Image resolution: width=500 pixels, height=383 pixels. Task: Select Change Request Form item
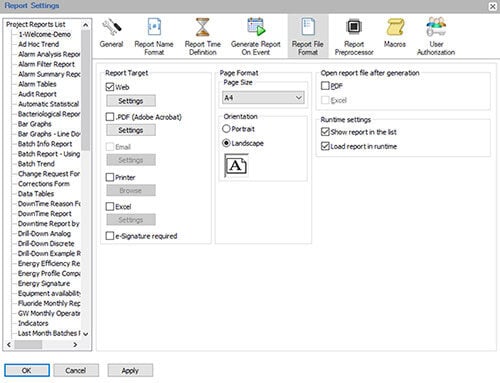49,174
